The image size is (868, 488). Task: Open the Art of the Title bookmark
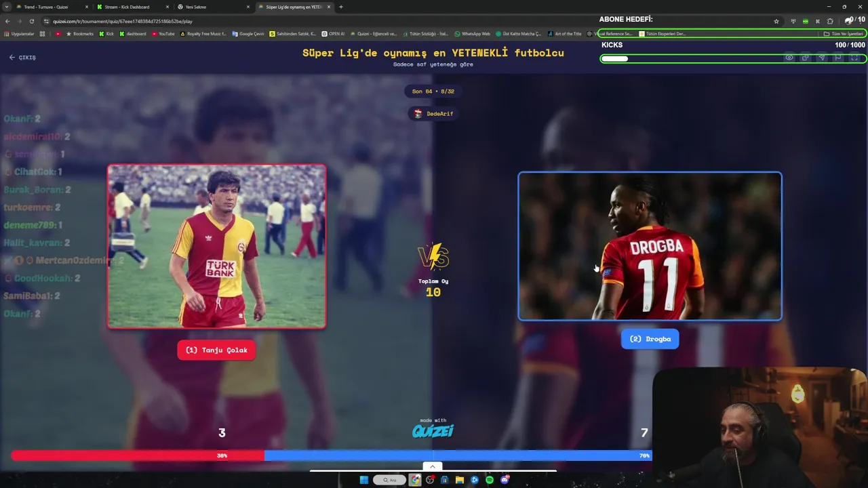564,33
